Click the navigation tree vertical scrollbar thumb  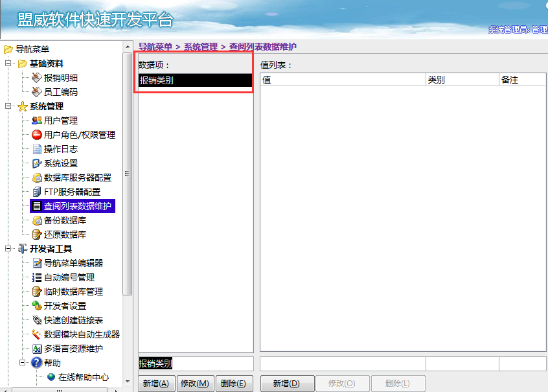128,174
